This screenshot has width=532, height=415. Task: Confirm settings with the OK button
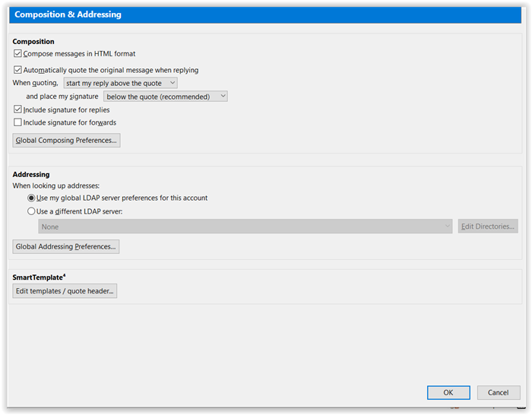coord(448,393)
